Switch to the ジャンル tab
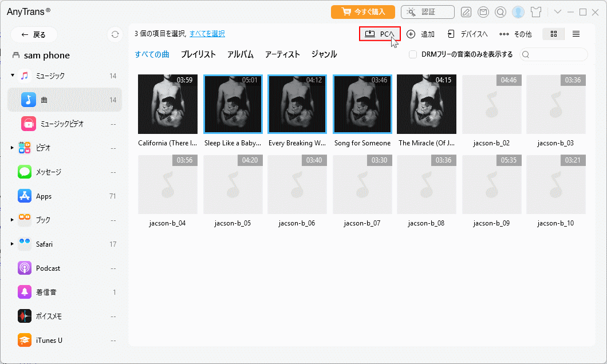Screen dimensions: 607x364 point(324,54)
